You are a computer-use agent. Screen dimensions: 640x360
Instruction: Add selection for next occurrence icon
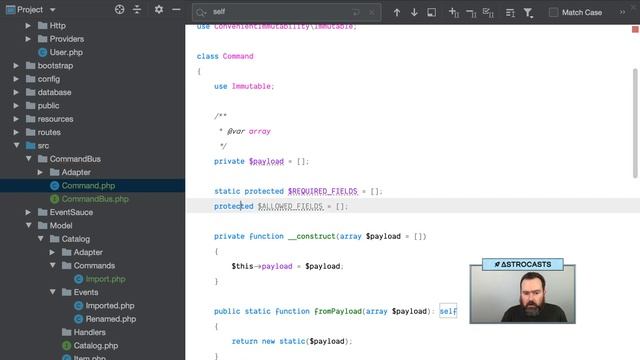[x=453, y=12]
